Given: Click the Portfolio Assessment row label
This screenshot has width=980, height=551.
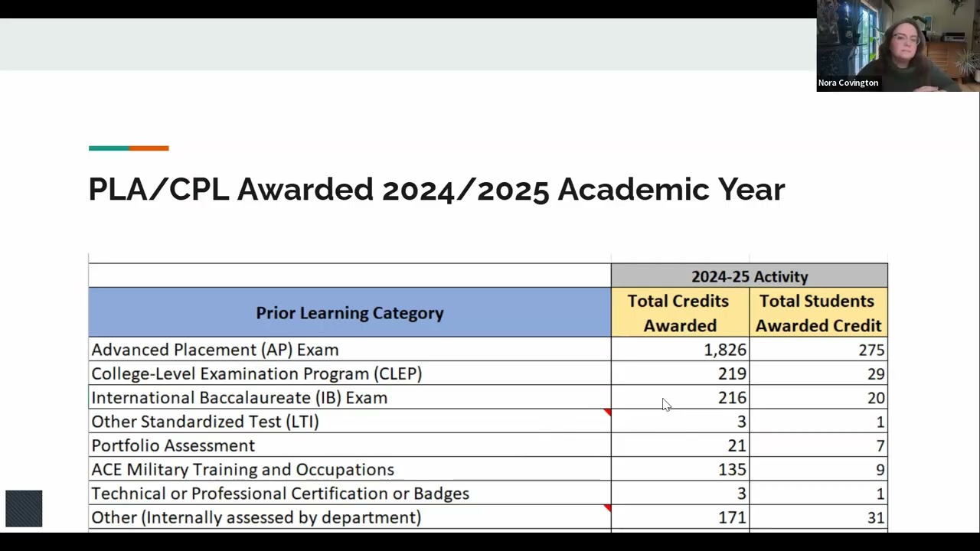Looking at the screenshot, I should [x=173, y=445].
